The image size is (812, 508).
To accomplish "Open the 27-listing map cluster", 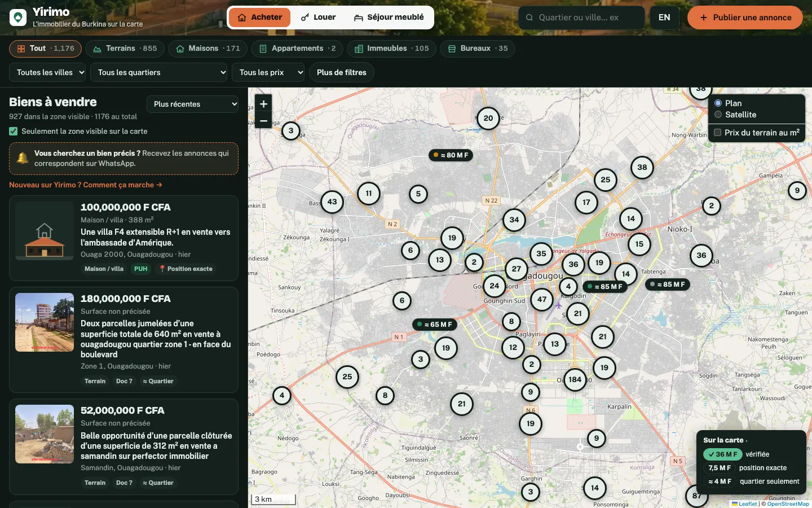I will point(517,269).
